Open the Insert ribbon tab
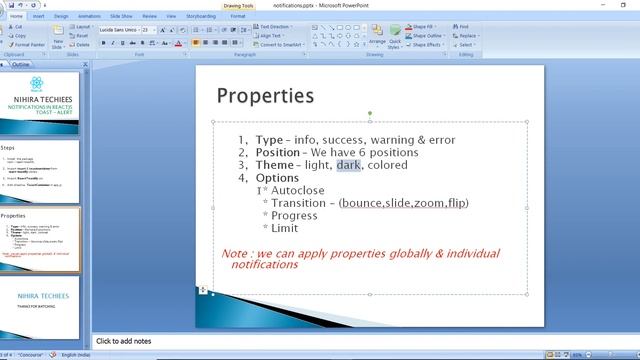The width and height of the screenshot is (640, 360). pos(38,16)
